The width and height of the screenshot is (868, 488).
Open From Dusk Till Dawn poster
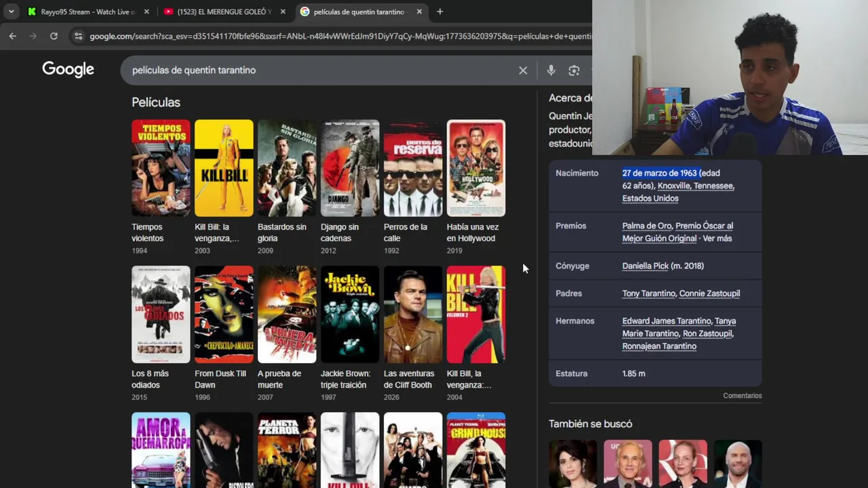point(224,314)
